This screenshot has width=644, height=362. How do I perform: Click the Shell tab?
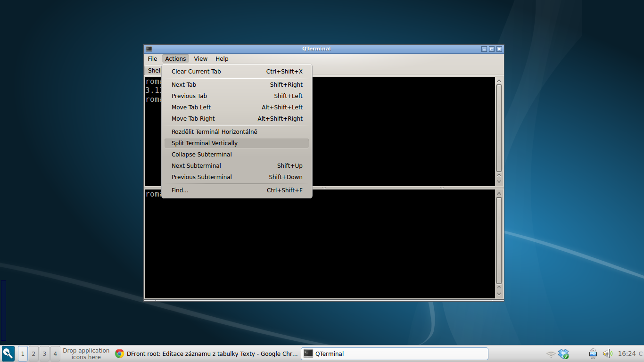tap(154, 70)
